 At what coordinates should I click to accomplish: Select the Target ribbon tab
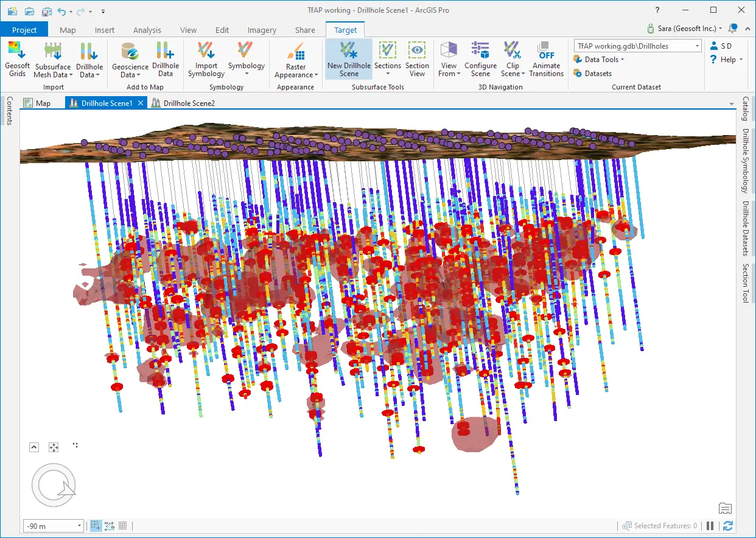[x=345, y=30]
